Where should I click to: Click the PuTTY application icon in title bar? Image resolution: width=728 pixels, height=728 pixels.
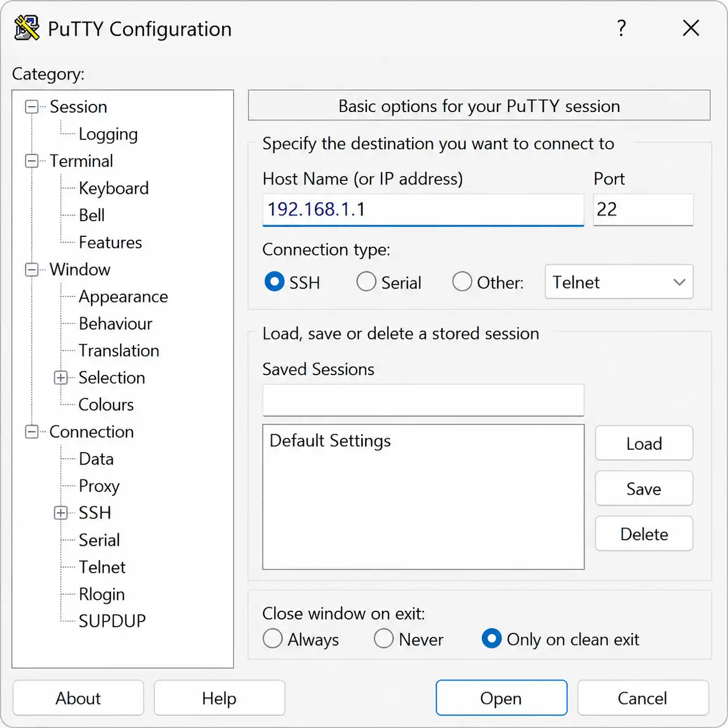[27, 28]
